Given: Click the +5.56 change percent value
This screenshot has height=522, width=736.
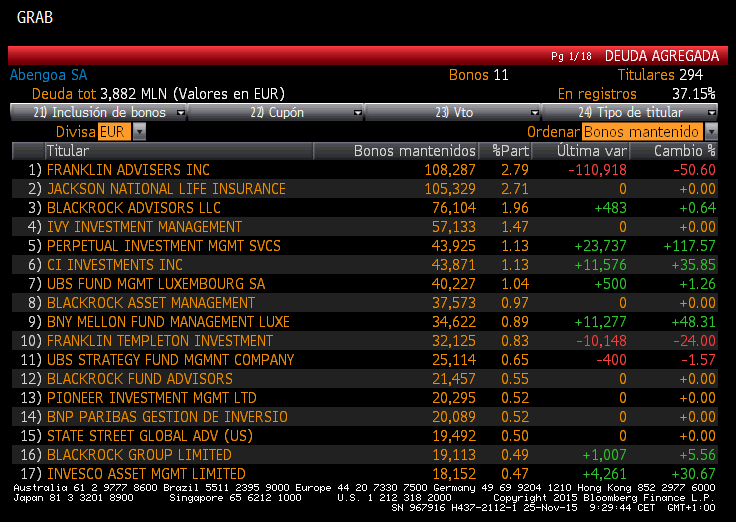Looking at the screenshot, I should tap(698, 455).
